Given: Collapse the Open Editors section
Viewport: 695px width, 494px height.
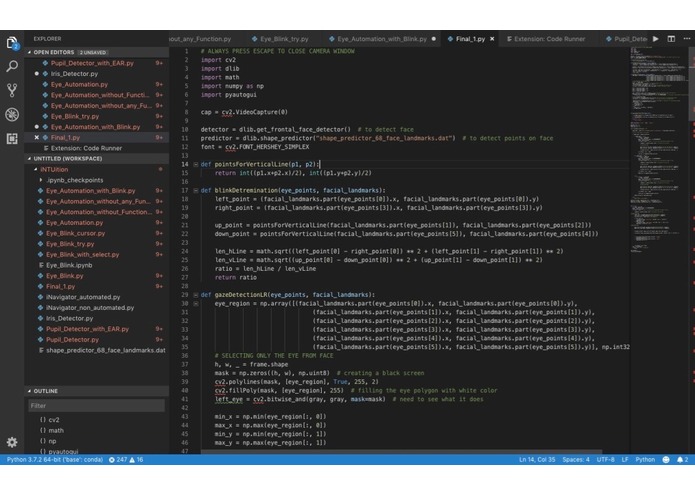Looking at the screenshot, I should click(x=96, y=52).
